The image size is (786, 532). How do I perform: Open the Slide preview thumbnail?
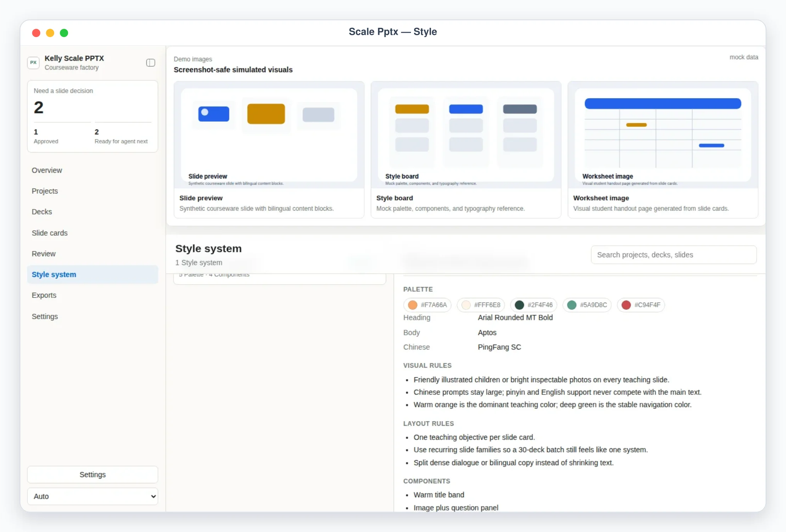(x=269, y=135)
